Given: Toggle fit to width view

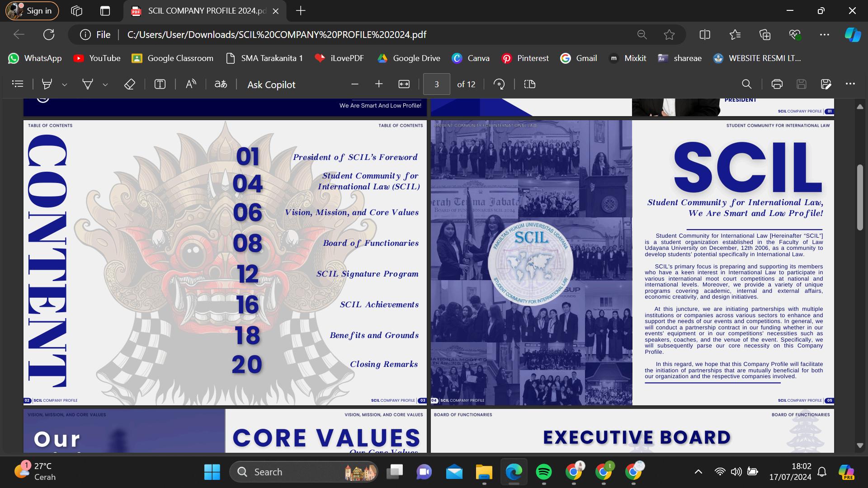Looking at the screenshot, I should pyautogui.click(x=404, y=84).
